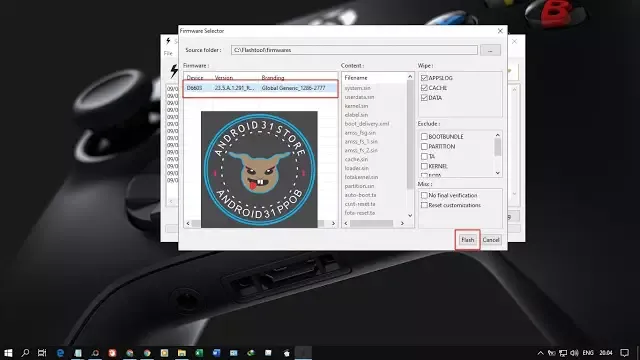Click the Filename column header
The image size is (640, 360).
(356, 78)
